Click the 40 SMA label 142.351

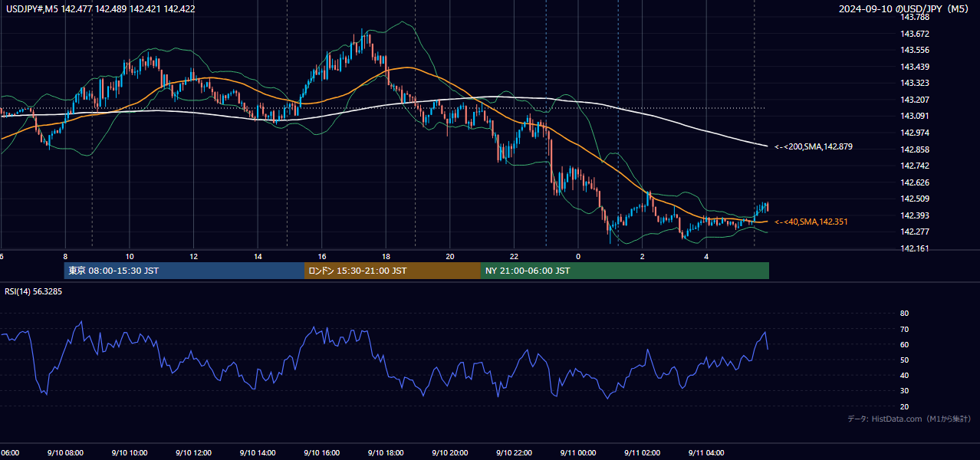pyautogui.click(x=811, y=222)
